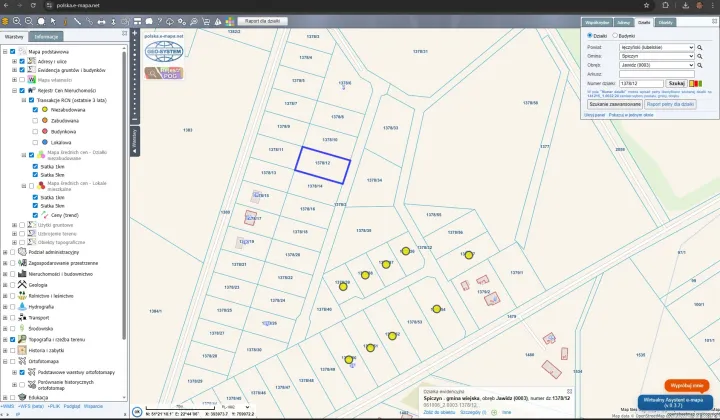The image size is (720, 420).
Task: Uncheck the Niezabudowana layer checkbox
Action: [x=35, y=110]
